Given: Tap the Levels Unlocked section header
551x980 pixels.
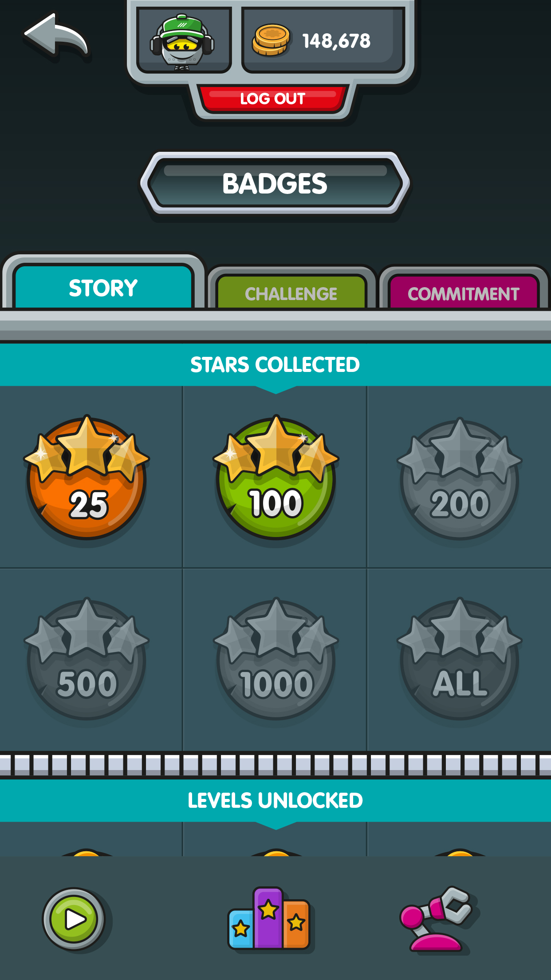Looking at the screenshot, I should tap(275, 800).
